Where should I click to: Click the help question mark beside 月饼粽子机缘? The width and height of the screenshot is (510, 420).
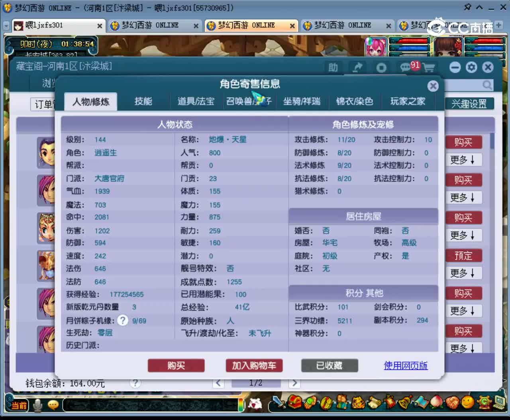[123, 320]
